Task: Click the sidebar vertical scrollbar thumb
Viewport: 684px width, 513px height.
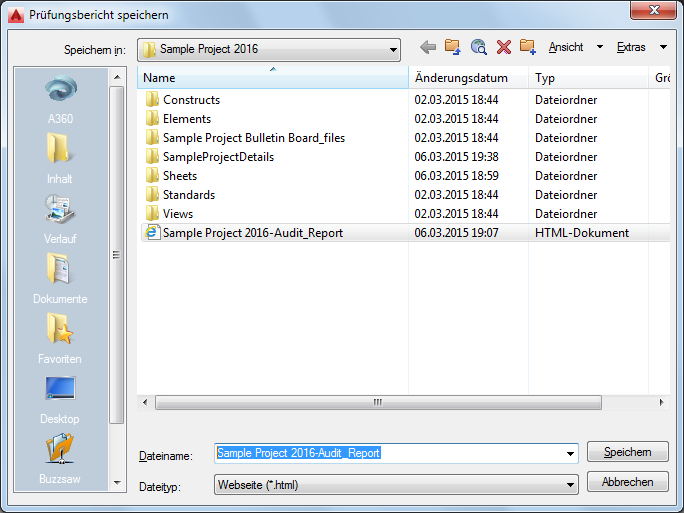Action: 116,255
